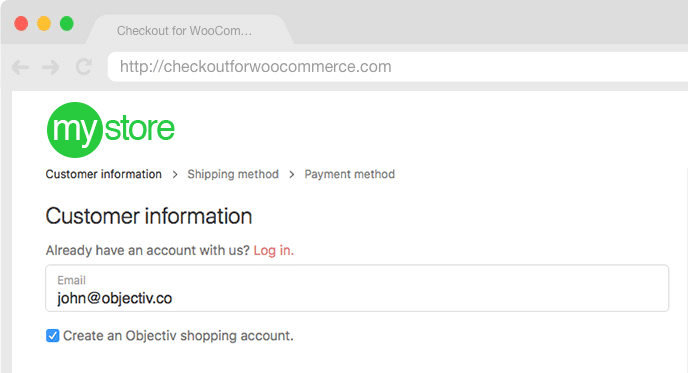
Task: Click chevron after Customer information breadcrumb
Action: [175, 175]
